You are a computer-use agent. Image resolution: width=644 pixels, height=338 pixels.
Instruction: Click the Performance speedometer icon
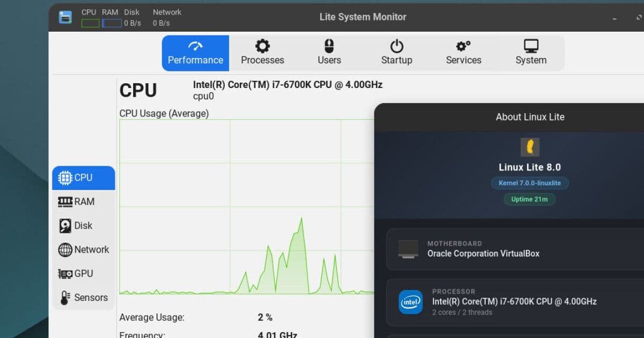pos(195,46)
